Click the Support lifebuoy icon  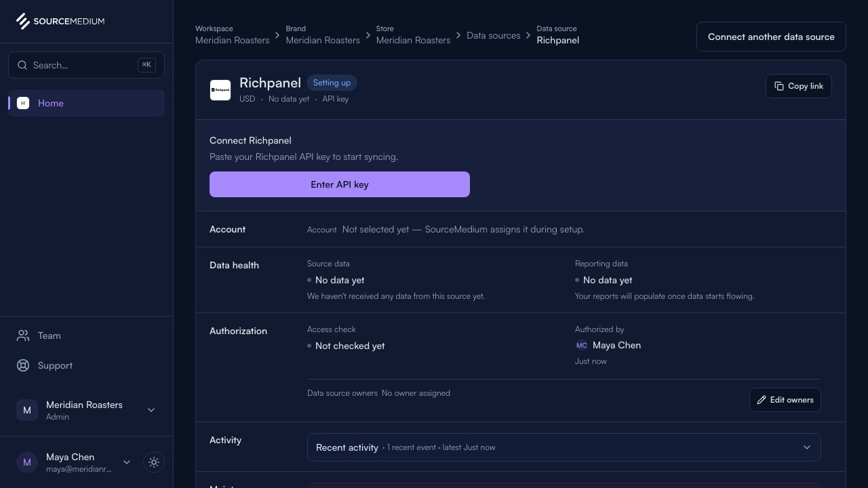point(23,365)
